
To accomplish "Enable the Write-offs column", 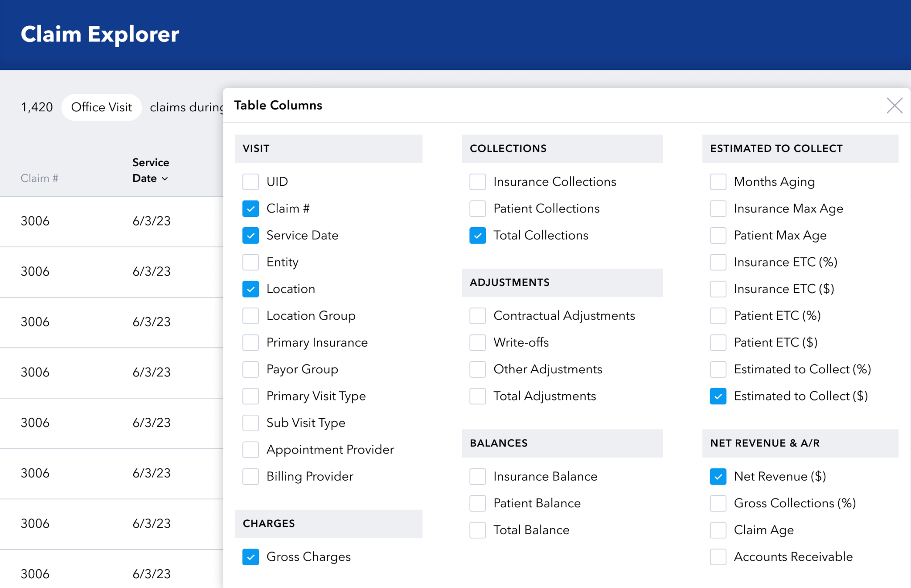I will click(x=477, y=343).
